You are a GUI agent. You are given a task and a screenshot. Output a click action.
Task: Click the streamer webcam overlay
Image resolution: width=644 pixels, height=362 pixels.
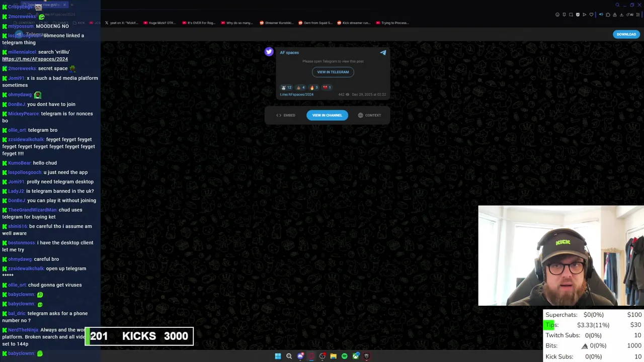[x=561, y=255]
